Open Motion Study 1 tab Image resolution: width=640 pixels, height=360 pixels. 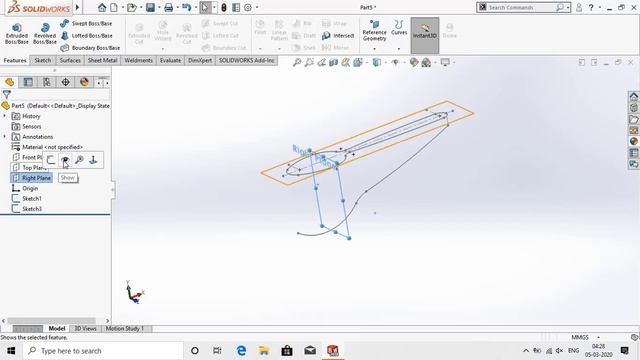(125, 328)
